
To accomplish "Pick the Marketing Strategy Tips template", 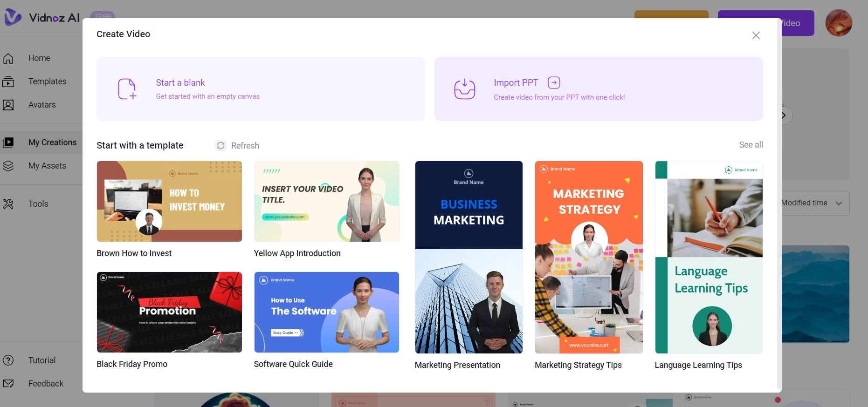I will [588, 258].
